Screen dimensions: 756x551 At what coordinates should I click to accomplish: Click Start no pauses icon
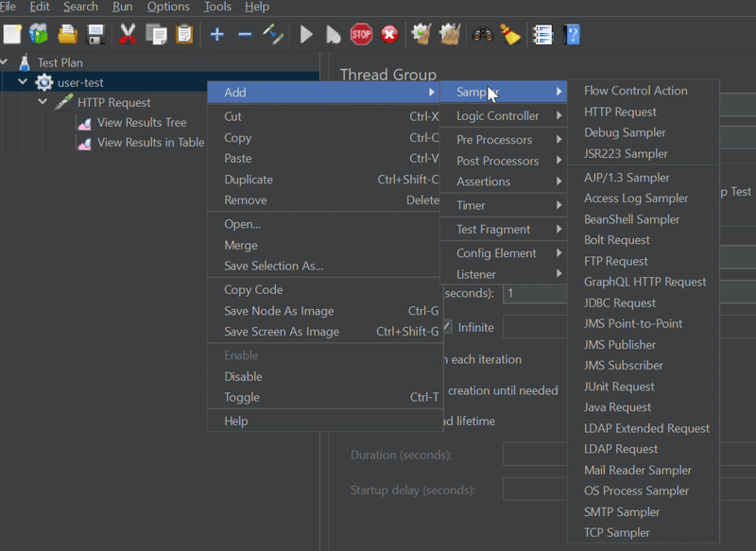[333, 34]
